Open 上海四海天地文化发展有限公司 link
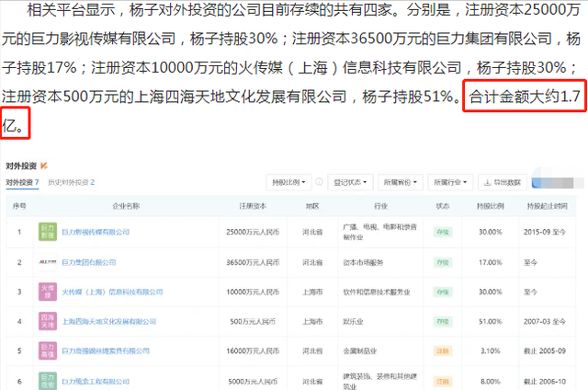 108,321
